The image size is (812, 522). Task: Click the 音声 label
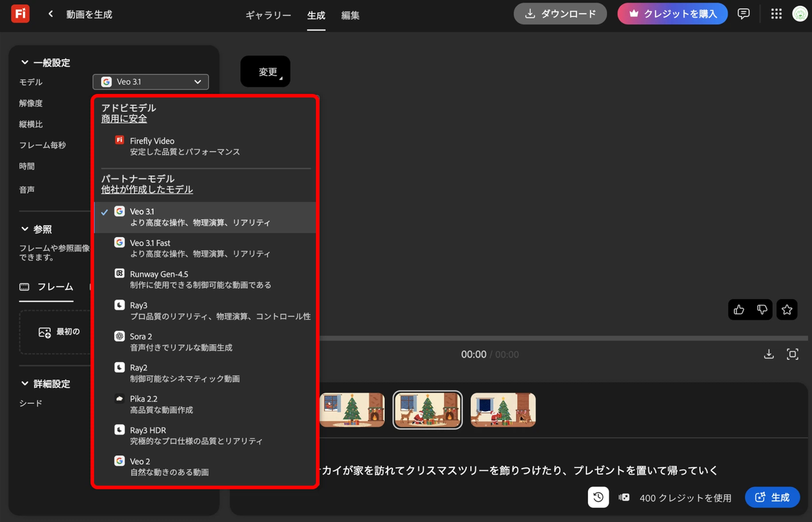click(27, 190)
